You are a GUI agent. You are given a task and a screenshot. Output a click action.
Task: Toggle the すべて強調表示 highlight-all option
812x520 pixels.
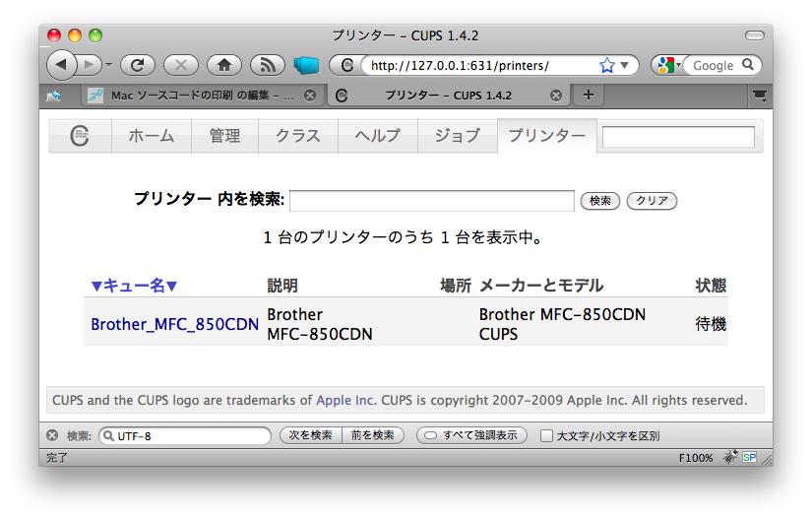(471, 435)
